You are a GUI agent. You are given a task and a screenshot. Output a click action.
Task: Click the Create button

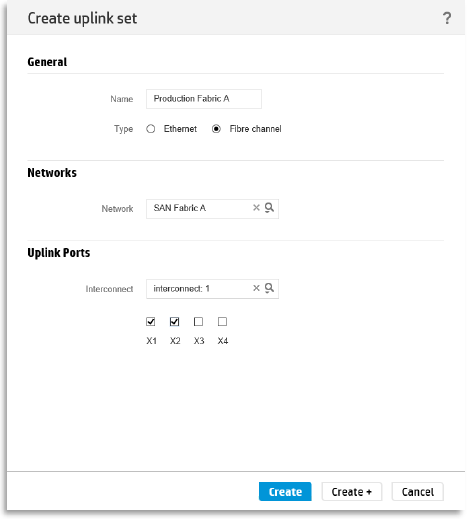285,491
